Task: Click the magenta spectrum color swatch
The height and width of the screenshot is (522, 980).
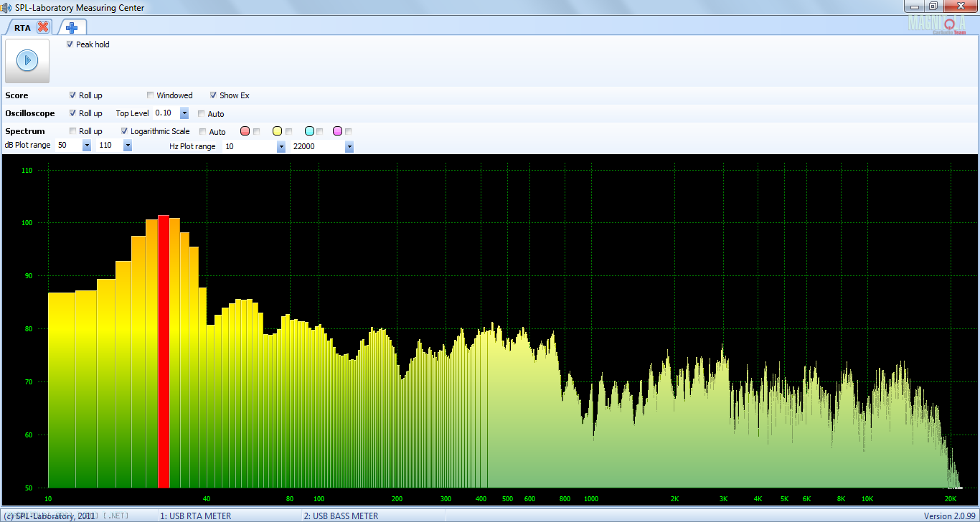Action: [337, 131]
